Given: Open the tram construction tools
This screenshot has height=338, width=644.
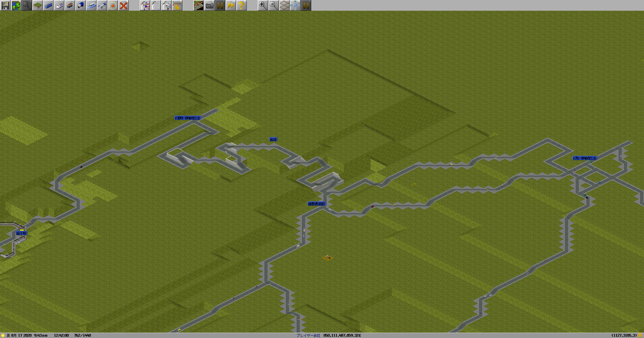Looking at the screenshot, I should [x=70, y=5].
